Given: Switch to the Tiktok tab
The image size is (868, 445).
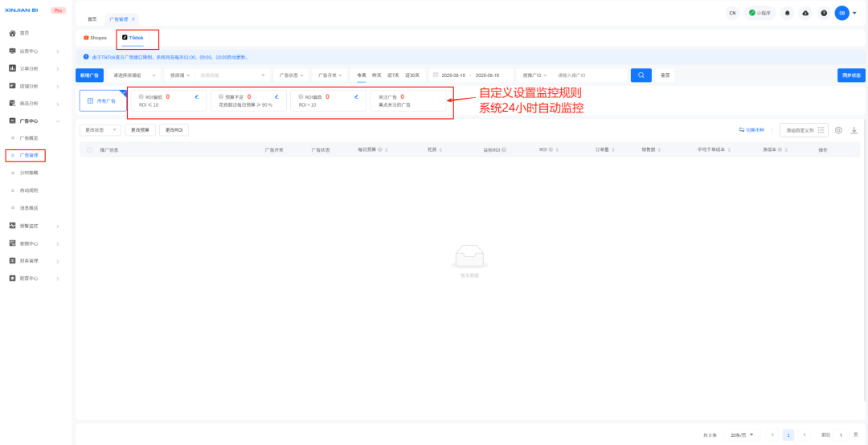Looking at the screenshot, I should 133,38.
